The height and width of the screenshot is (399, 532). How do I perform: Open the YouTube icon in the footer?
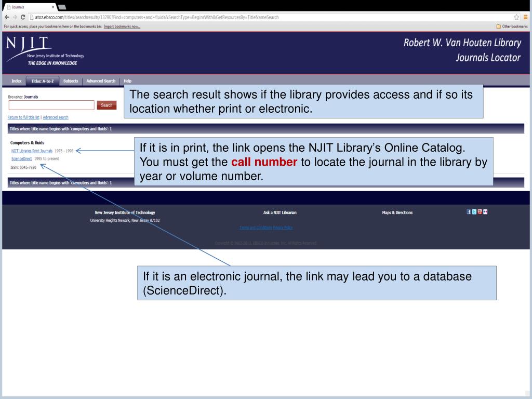480,212
